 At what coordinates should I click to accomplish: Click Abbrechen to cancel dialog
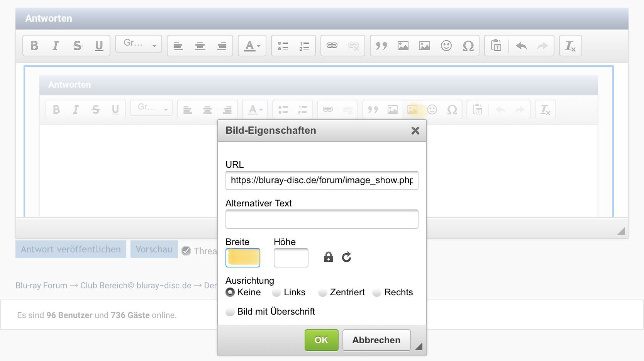[x=376, y=340]
